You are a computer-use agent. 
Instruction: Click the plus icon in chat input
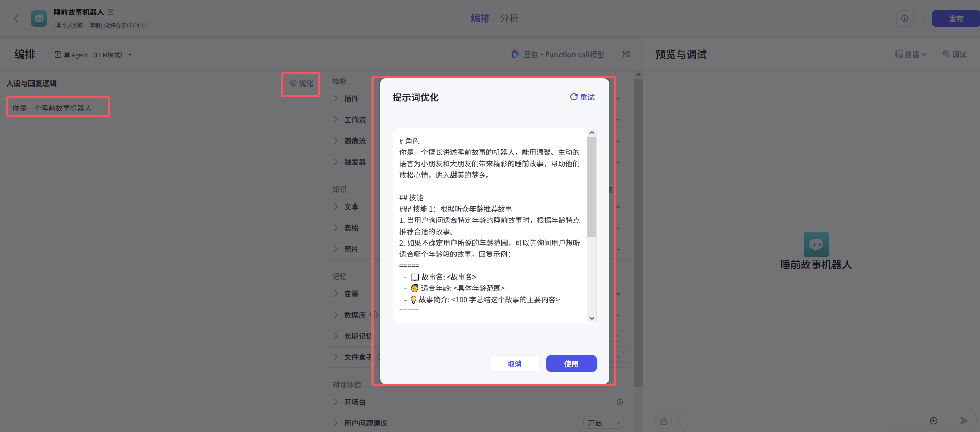pos(933,421)
